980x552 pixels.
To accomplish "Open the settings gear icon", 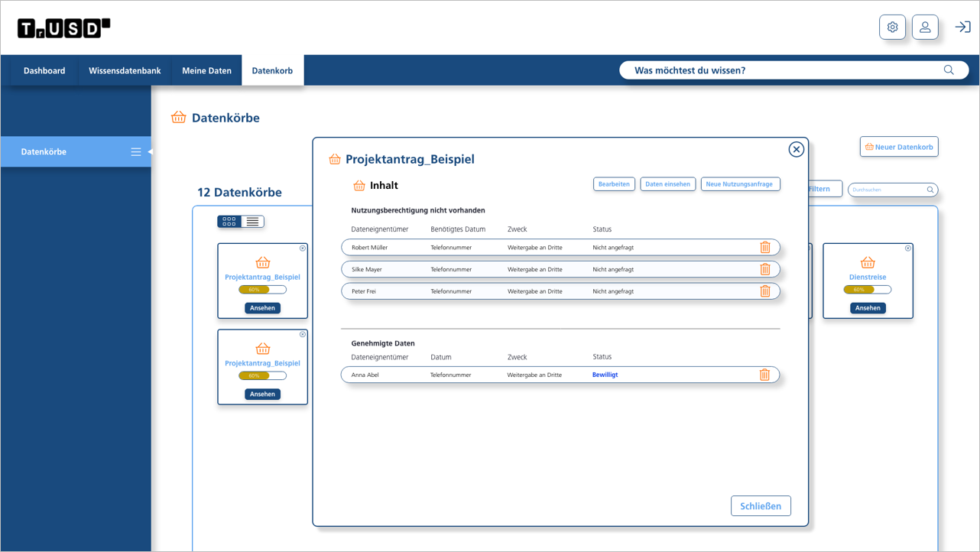I will [892, 27].
